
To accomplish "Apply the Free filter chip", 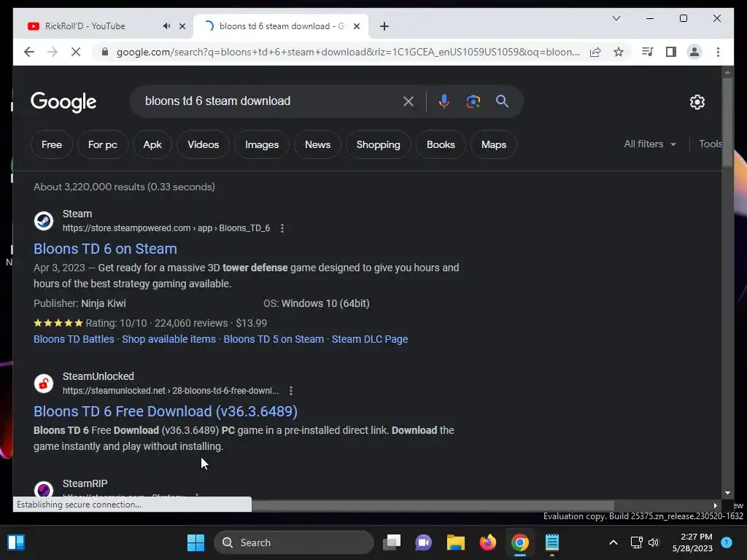I will (x=52, y=144).
